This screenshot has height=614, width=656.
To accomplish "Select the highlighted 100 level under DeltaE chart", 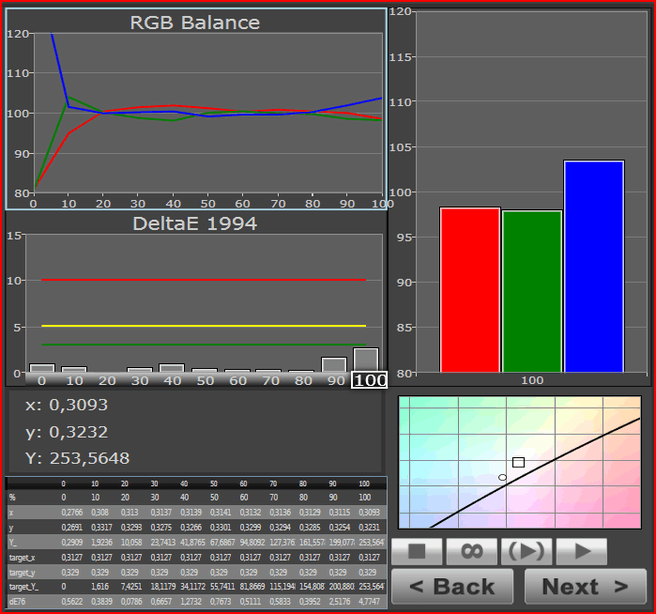I will point(369,380).
